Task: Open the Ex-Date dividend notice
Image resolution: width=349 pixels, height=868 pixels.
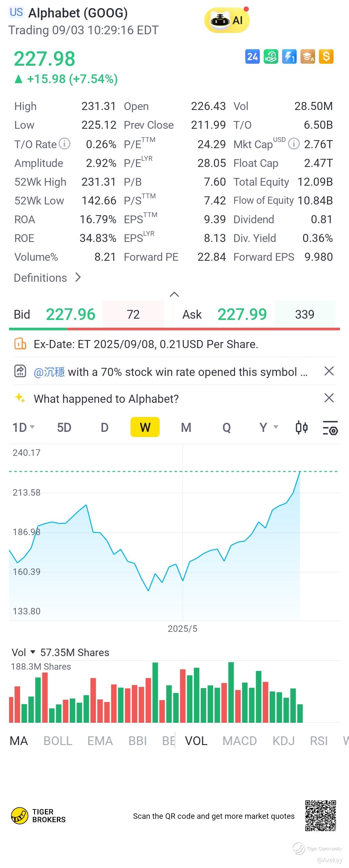Action: [146, 344]
